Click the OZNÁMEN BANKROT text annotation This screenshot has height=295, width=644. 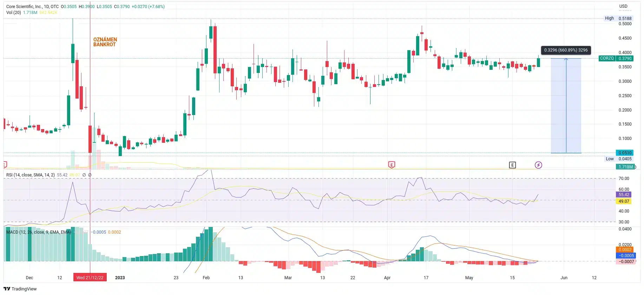[x=105, y=42]
